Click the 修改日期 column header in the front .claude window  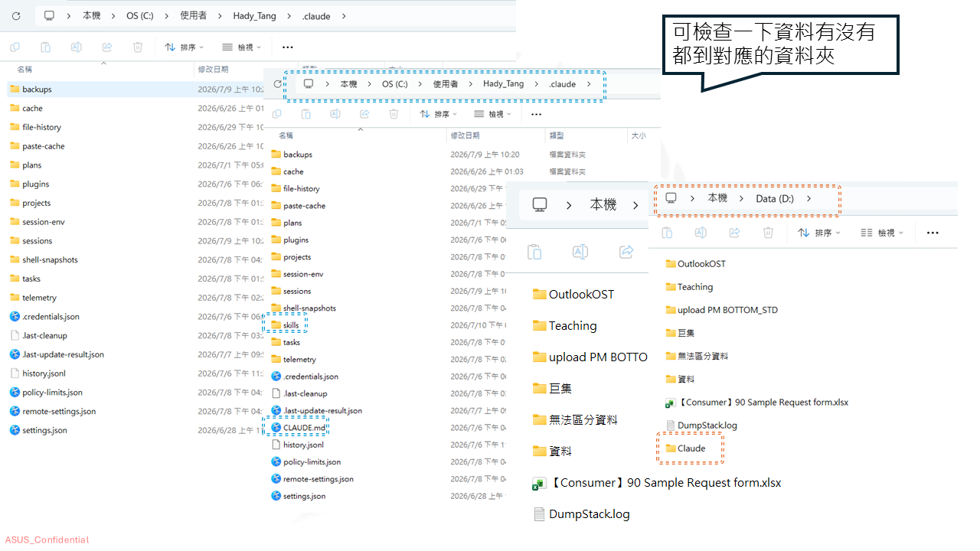pyautogui.click(x=465, y=135)
